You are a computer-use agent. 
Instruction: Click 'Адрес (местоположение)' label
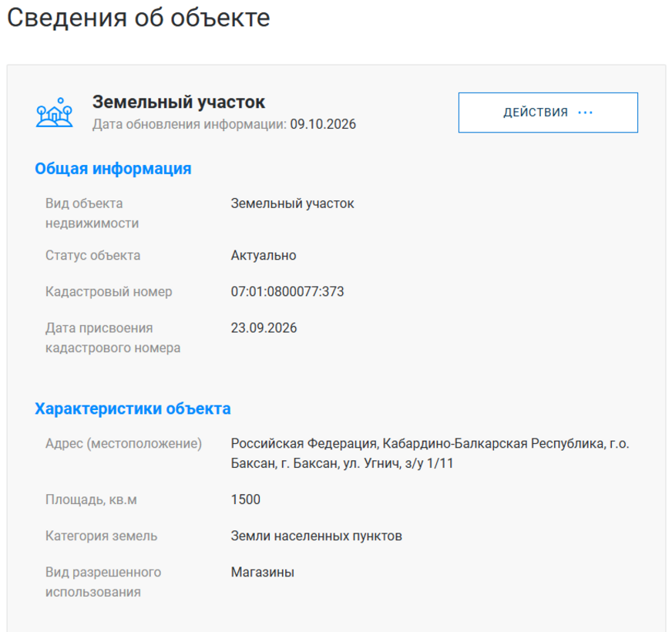[123, 444]
